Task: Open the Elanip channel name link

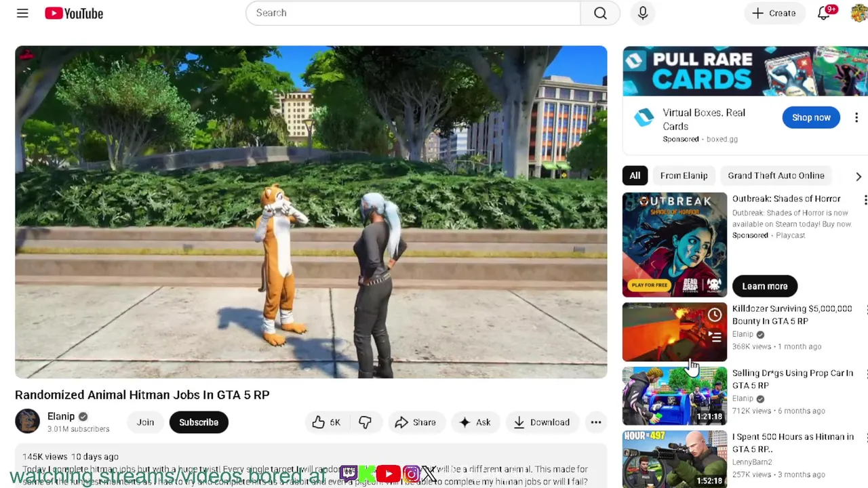Action: [61, 416]
